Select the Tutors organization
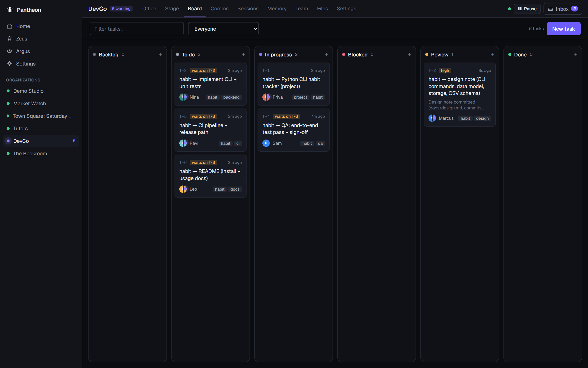Image resolution: width=588 pixels, height=368 pixels. 41,129
